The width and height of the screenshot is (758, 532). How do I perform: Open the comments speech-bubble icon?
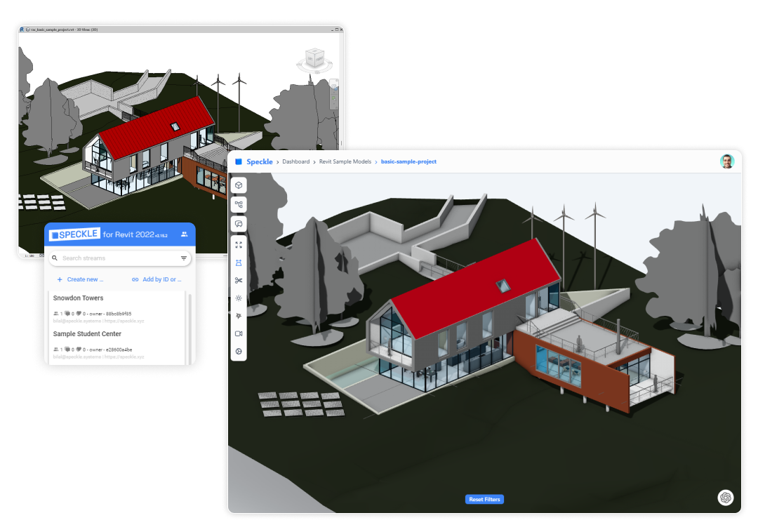239,224
